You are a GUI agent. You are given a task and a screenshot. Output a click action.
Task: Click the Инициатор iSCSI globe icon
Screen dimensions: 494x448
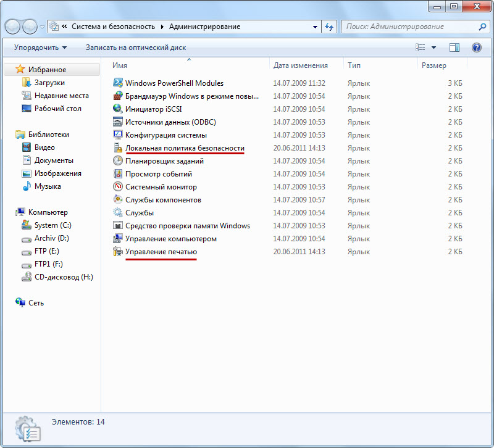click(118, 109)
